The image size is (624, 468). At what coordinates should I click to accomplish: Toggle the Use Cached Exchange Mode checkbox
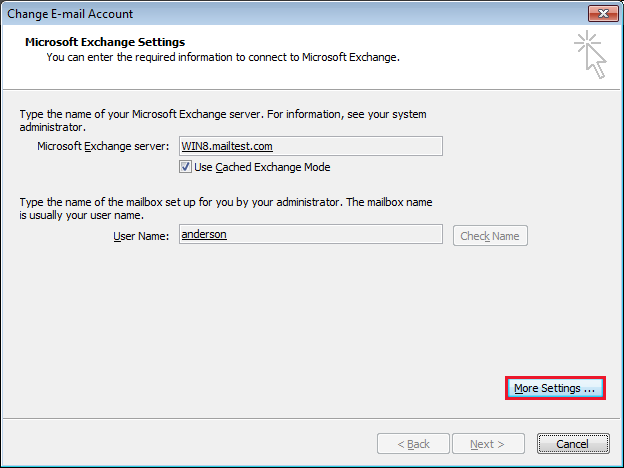coord(185,167)
